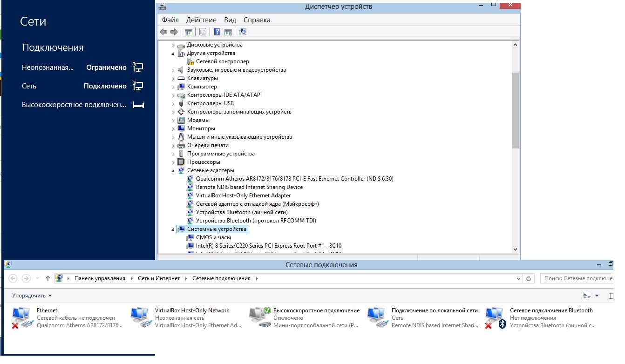Click the Properties toolbar icon
The width and height of the screenshot is (625, 364).
(203, 32)
